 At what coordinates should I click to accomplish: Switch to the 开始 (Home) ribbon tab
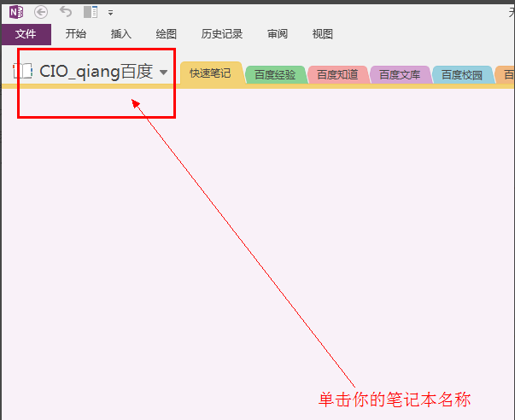[x=76, y=34]
